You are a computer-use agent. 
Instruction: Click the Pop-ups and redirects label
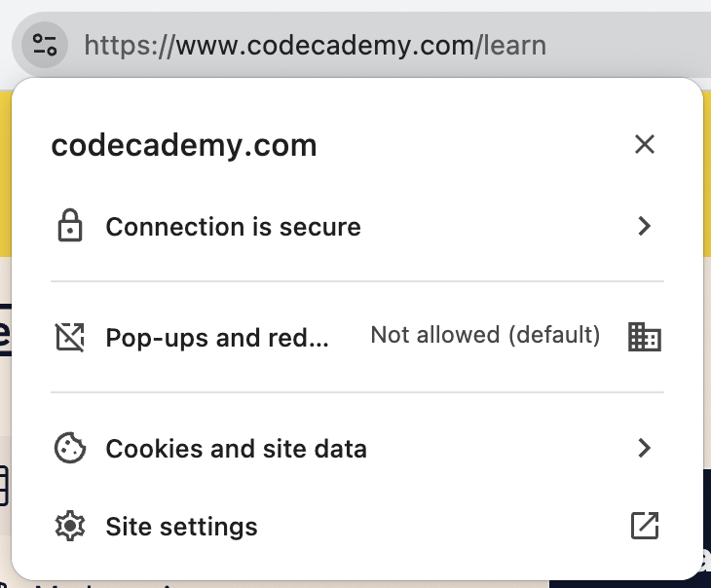[217, 337]
